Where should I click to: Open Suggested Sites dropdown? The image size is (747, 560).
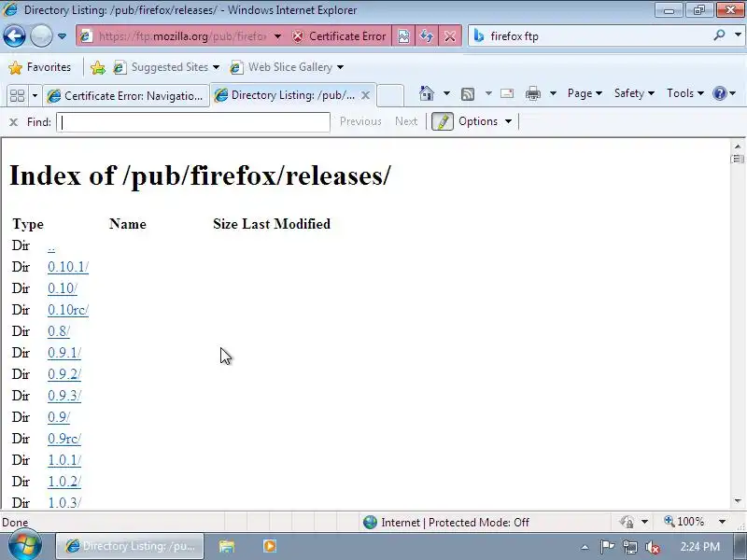[166, 67]
